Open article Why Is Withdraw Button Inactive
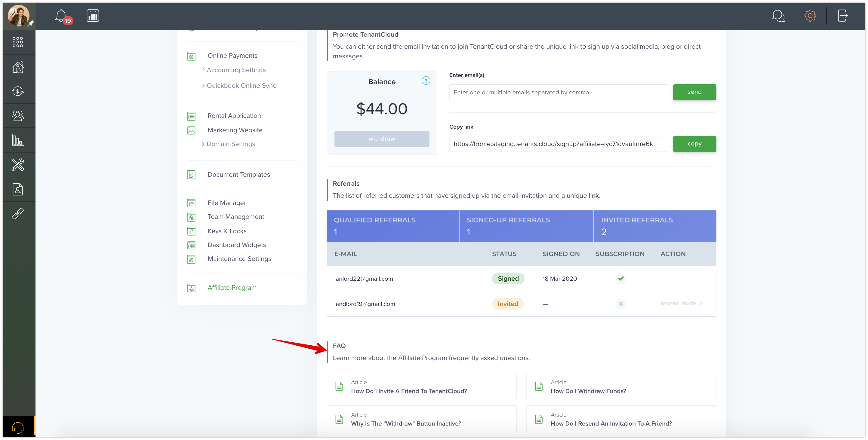 [x=421, y=419]
